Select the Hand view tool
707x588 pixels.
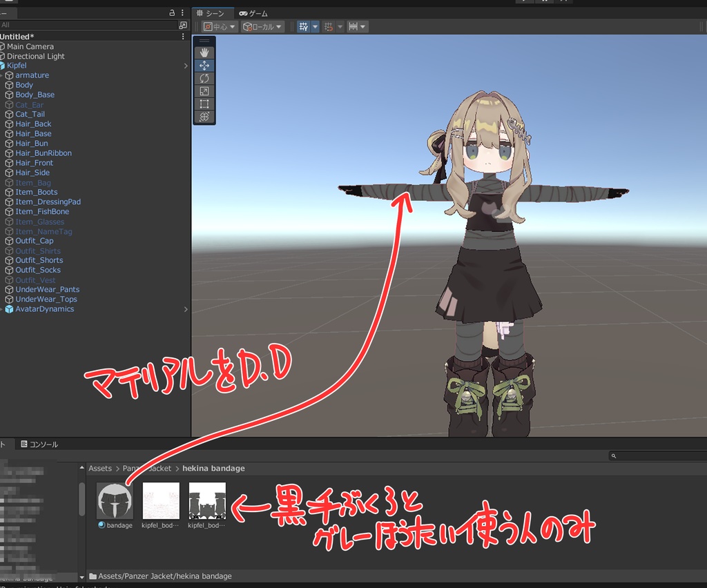(x=204, y=52)
